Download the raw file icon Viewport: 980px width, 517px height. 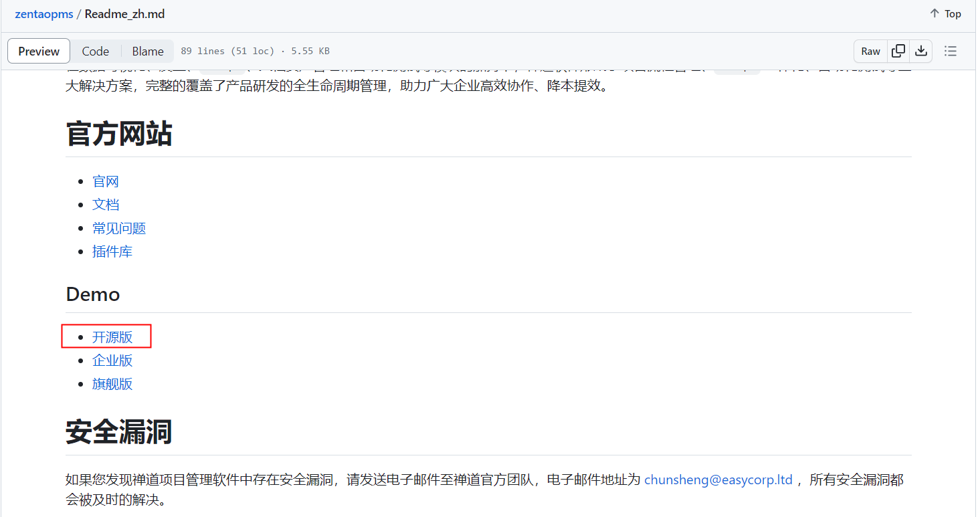pos(921,51)
